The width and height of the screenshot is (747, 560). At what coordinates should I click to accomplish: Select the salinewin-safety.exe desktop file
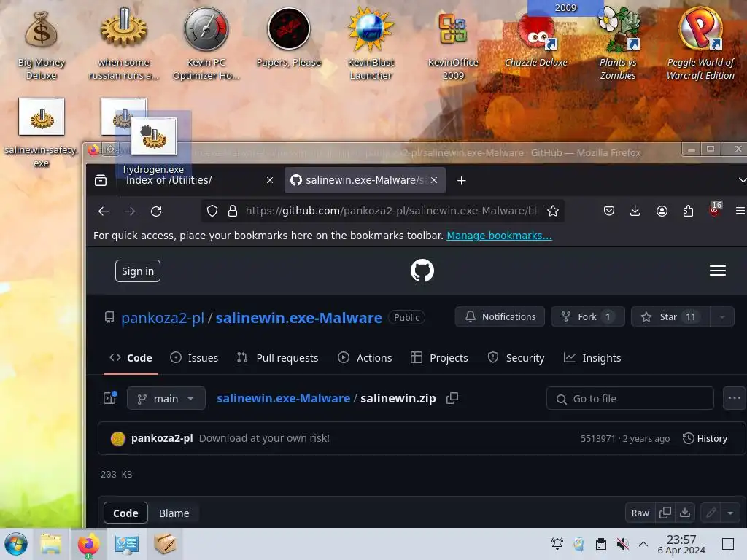click(x=41, y=133)
